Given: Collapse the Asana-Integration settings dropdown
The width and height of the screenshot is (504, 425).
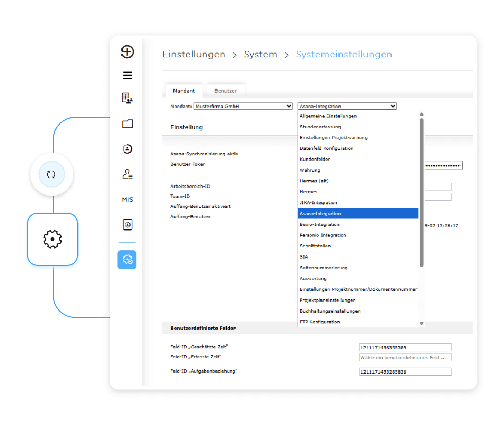Looking at the screenshot, I should click(347, 107).
